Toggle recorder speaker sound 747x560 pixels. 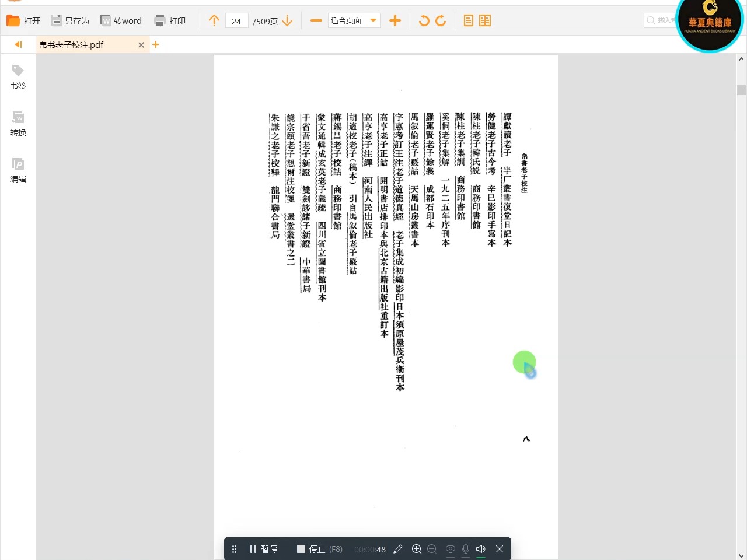481,549
